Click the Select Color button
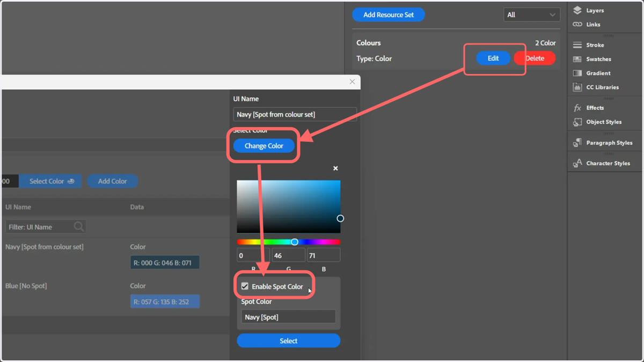Screen dimensions: 644x362 (x=52, y=181)
